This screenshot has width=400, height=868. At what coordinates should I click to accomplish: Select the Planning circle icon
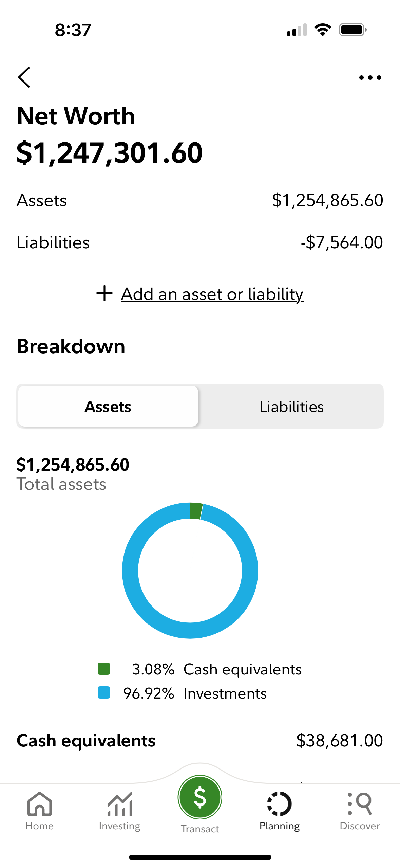280,804
